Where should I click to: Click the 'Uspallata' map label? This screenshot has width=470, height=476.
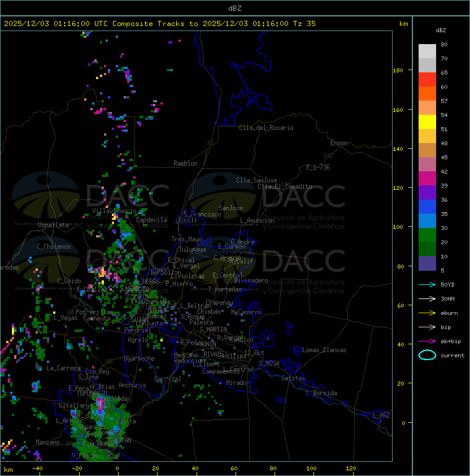tap(53, 225)
